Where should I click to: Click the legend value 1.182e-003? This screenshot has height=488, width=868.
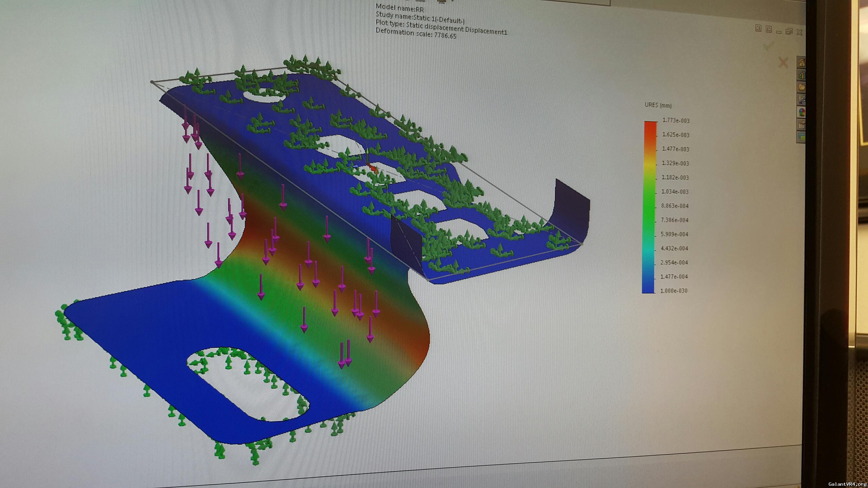pyautogui.click(x=675, y=177)
